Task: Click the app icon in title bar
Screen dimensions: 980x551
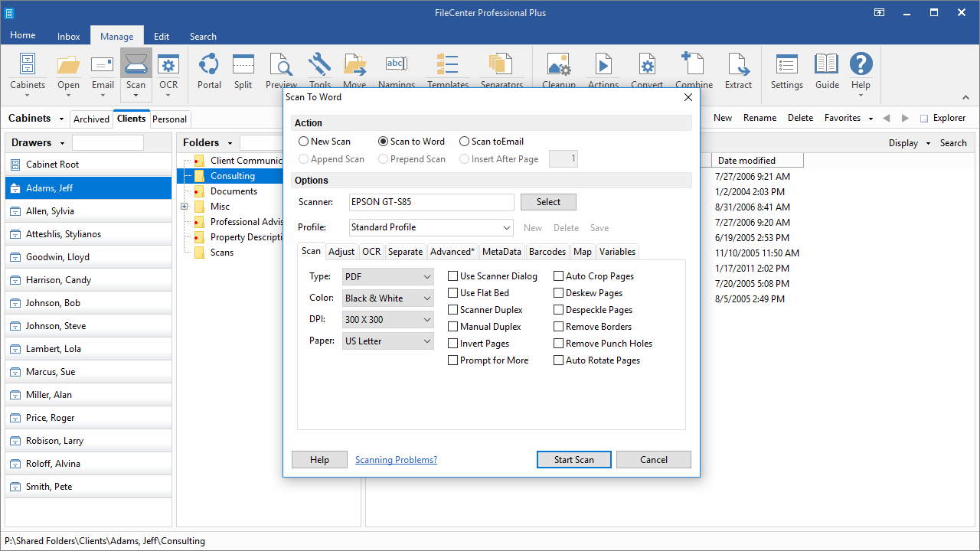Action: tap(9, 13)
